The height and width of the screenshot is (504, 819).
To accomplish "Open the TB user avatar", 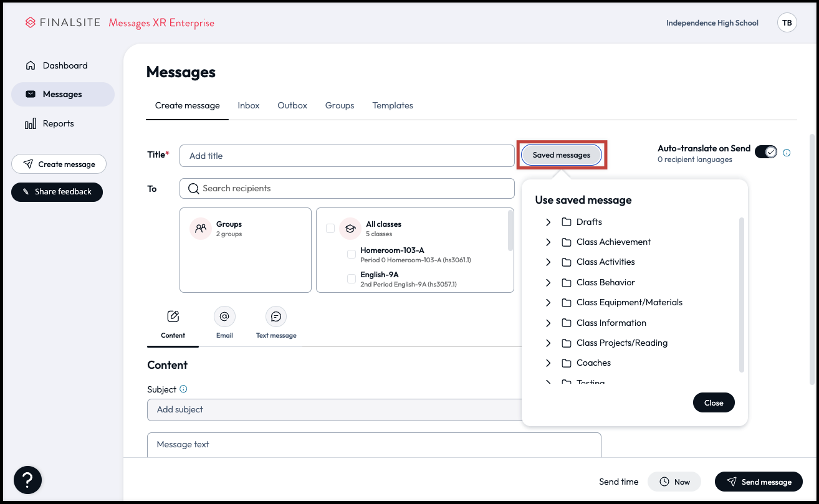I will click(787, 23).
